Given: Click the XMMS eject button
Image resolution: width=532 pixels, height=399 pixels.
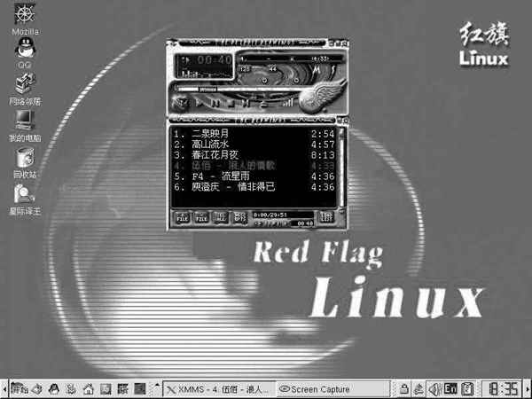Looking at the screenshot, I should pyautogui.click(x=263, y=105).
